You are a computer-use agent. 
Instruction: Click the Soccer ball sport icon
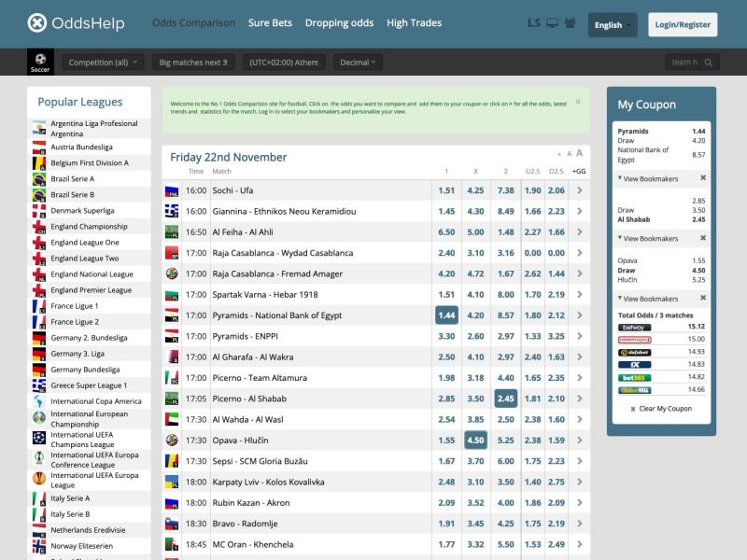tap(40, 62)
